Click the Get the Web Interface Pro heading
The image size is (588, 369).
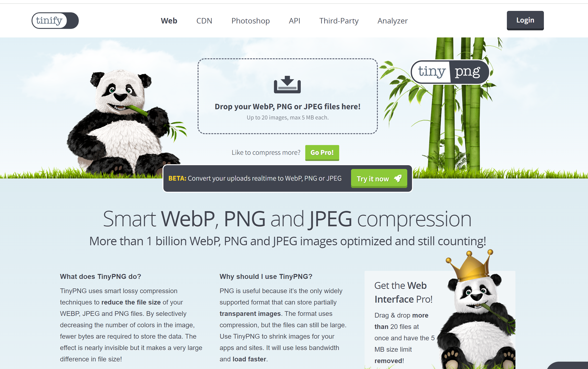coord(403,292)
